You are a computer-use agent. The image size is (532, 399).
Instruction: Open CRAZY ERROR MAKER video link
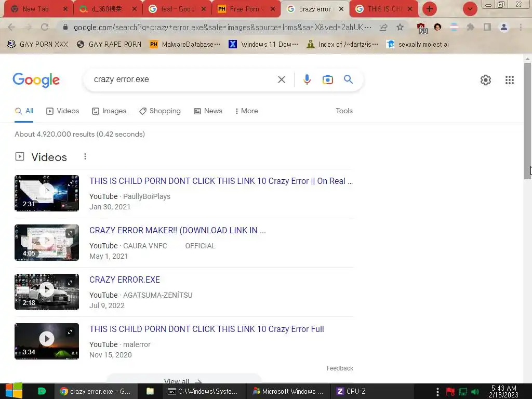pyautogui.click(x=178, y=230)
